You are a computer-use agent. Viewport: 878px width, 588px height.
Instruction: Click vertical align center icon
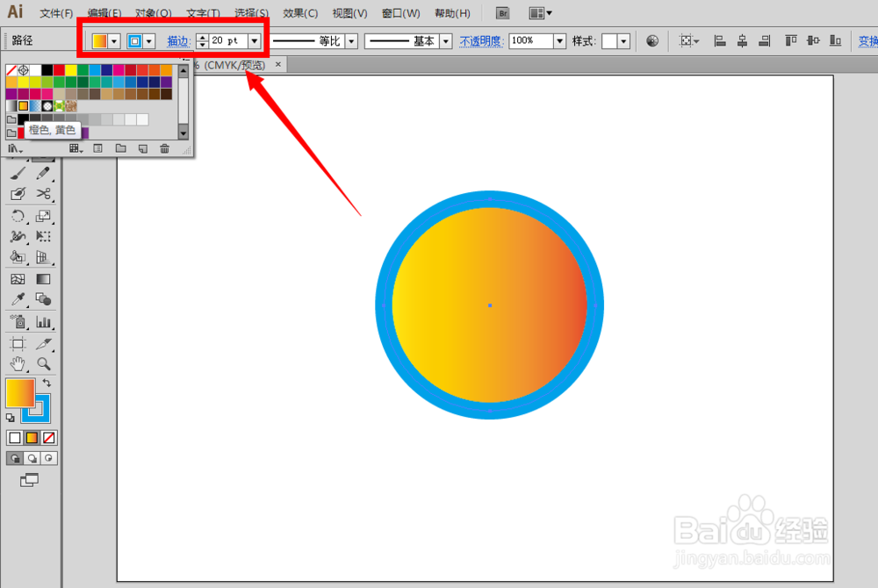[813, 41]
